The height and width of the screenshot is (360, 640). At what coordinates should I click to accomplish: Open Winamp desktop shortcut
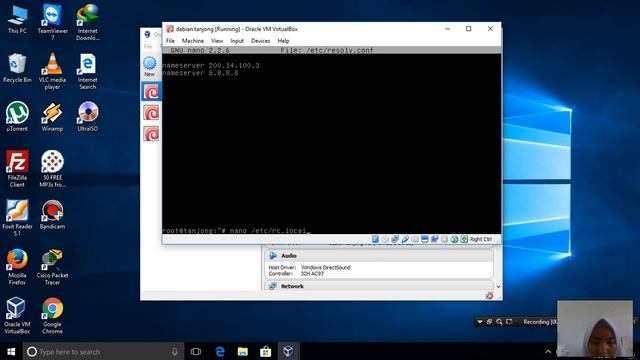click(52, 117)
